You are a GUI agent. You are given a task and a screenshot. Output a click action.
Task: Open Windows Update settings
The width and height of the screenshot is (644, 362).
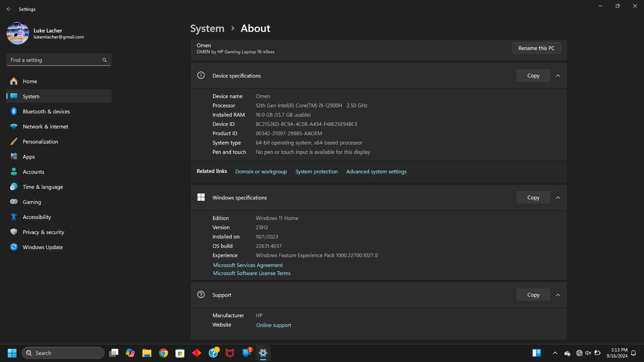[x=59, y=247]
